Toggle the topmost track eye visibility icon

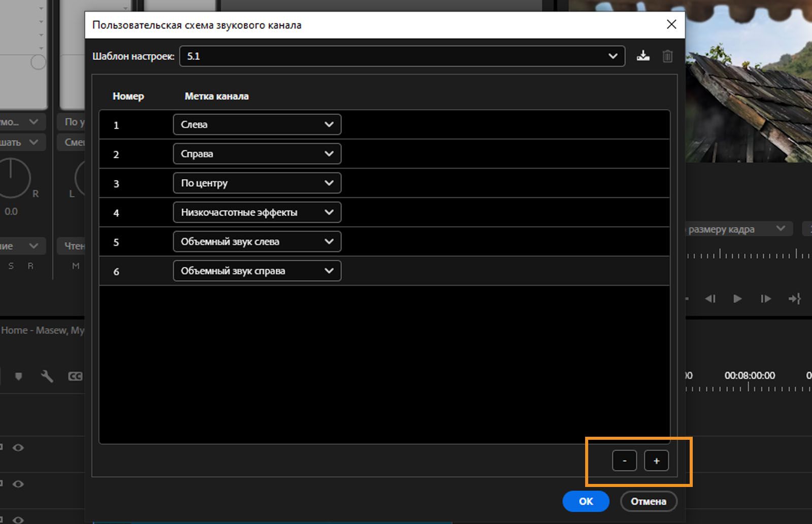coord(18,447)
